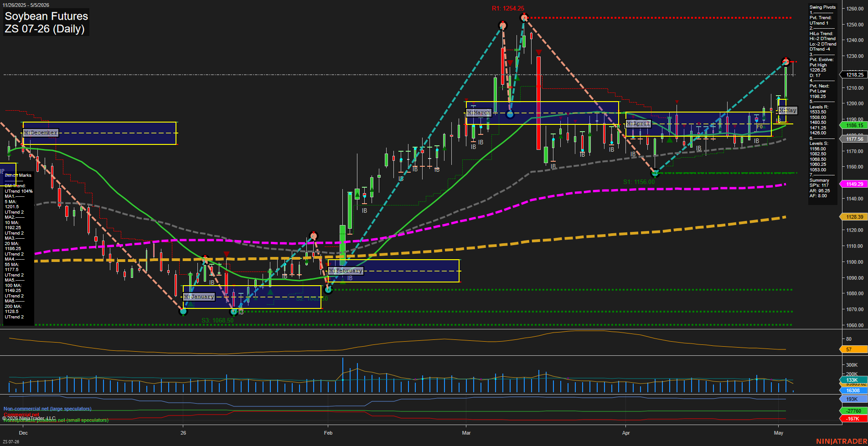Select the Pvt. Trend: UTrend 1 entry
The image size is (868, 446).
click(x=821, y=21)
